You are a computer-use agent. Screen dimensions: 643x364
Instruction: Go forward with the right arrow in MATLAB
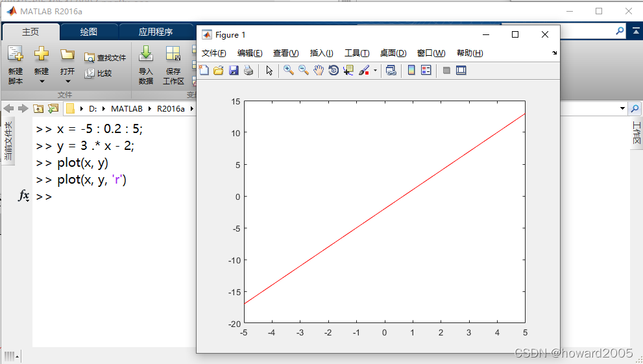pos(23,108)
